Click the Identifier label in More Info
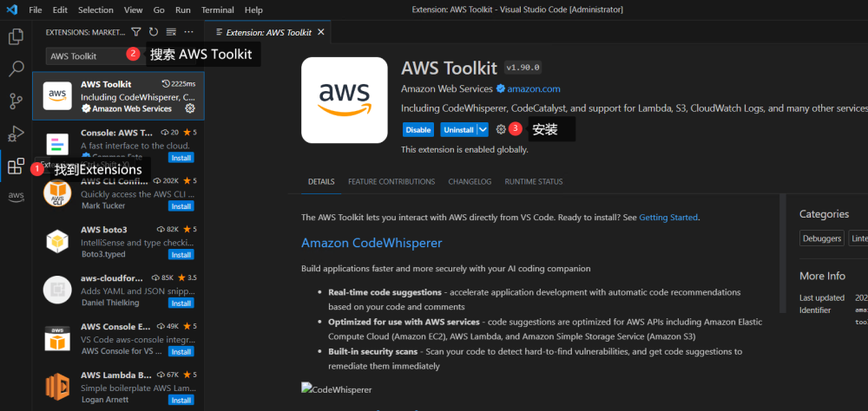The width and height of the screenshot is (868, 411). click(815, 310)
